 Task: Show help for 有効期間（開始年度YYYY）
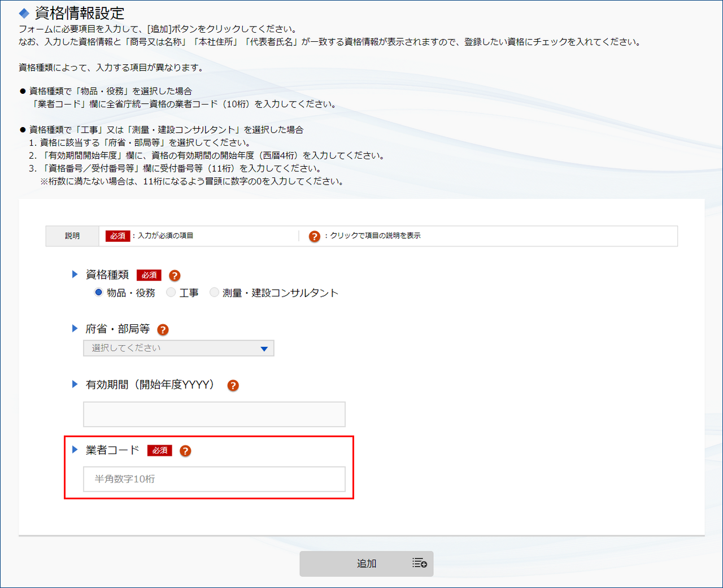point(233,385)
